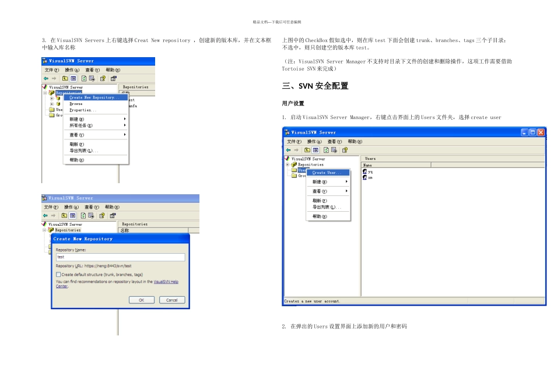Screen dimensions: 554x392
Task: Tick Create default structure checkbox
Action: pyautogui.click(x=58, y=274)
